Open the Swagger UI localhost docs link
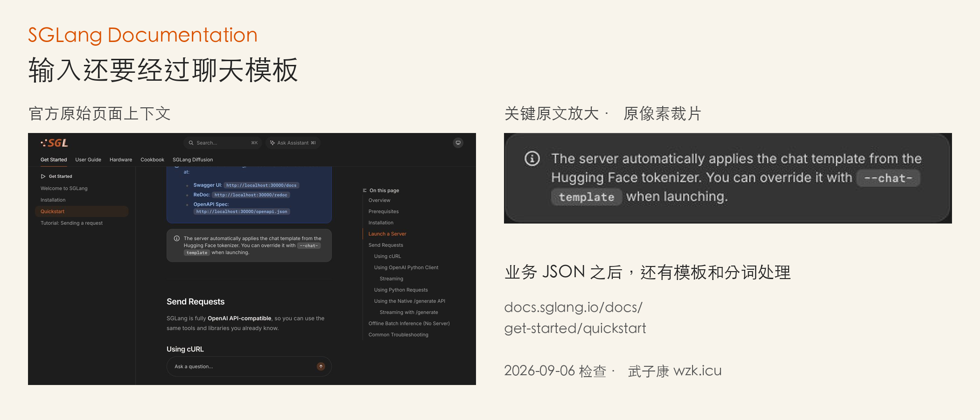The image size is (980, 420). point(261,185)
